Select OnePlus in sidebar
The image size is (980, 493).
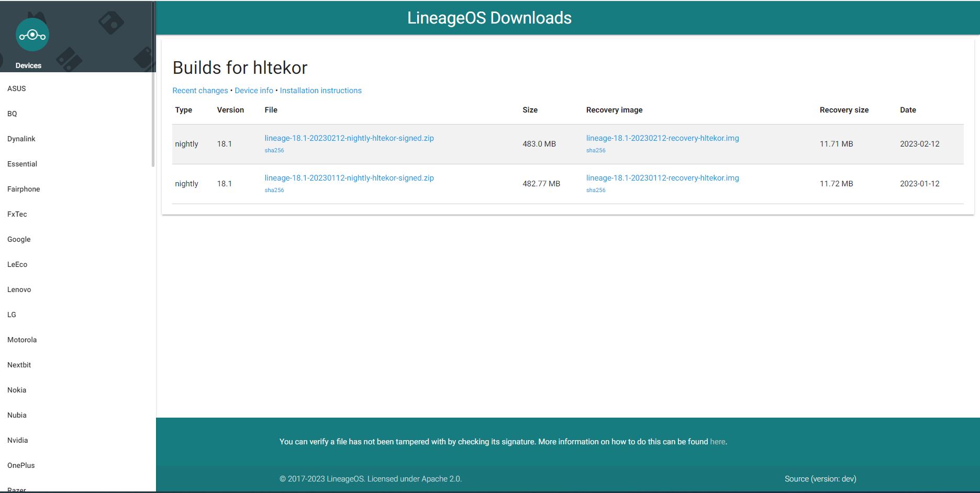[21, 465]
